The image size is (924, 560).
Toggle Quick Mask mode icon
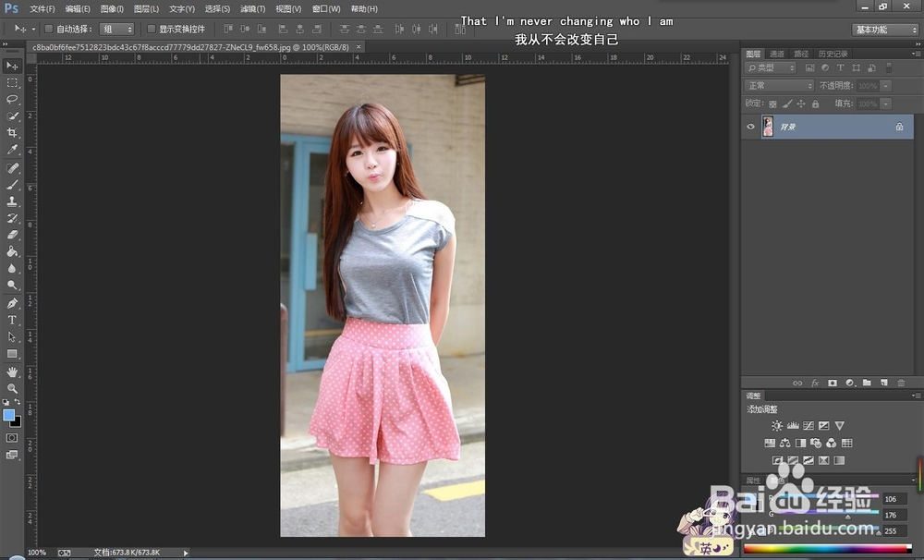pyautogui.click(x=12, y=438)
